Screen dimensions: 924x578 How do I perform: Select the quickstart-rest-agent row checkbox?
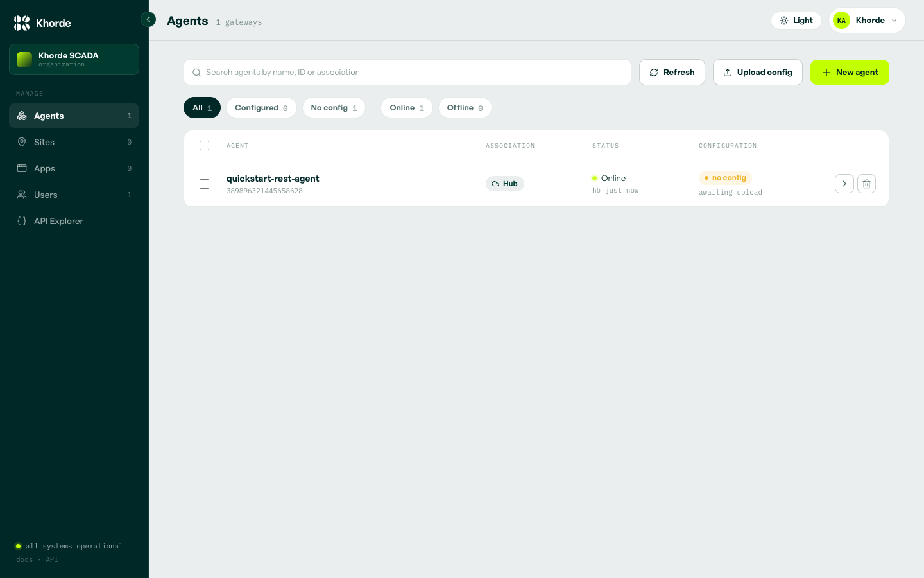point(204,184)
